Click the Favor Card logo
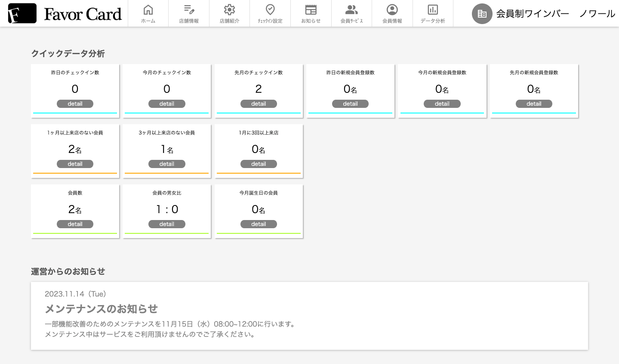Image resolution: width=619 pixels, height=364 pixels. pyautogui.click(x=64, y=13)
